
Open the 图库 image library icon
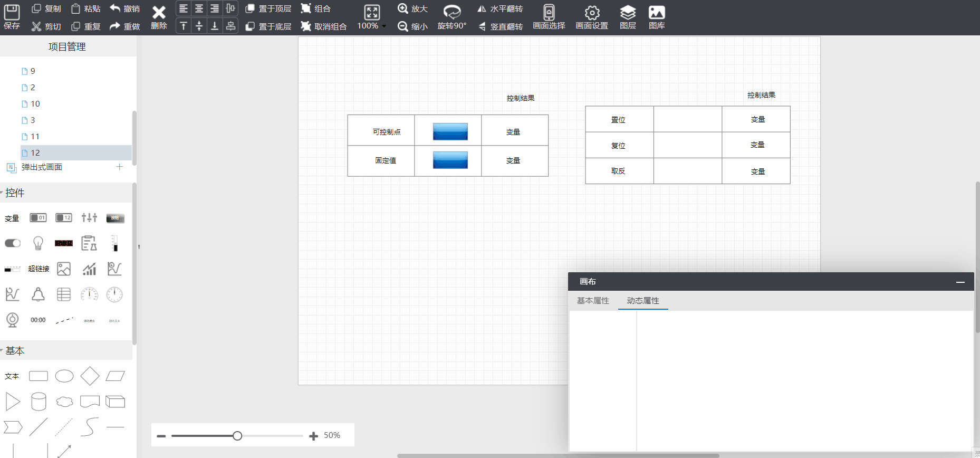coord(656,13)
